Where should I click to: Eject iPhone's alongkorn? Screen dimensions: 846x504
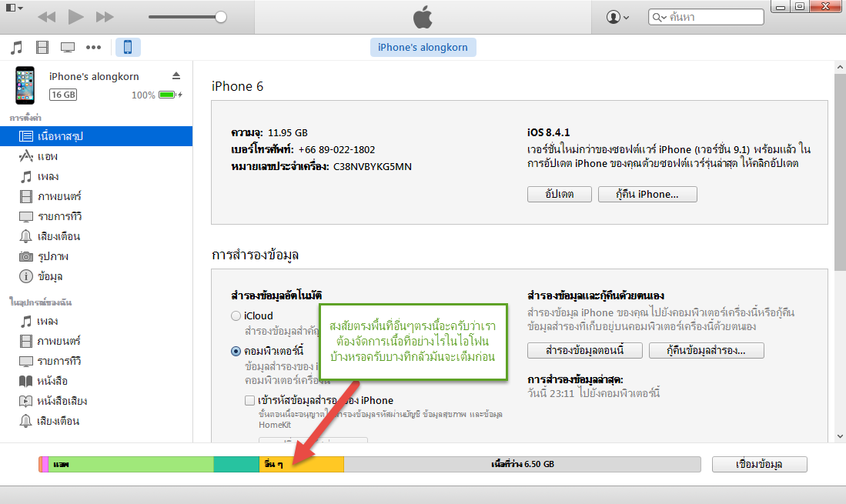tap(176, 76)
